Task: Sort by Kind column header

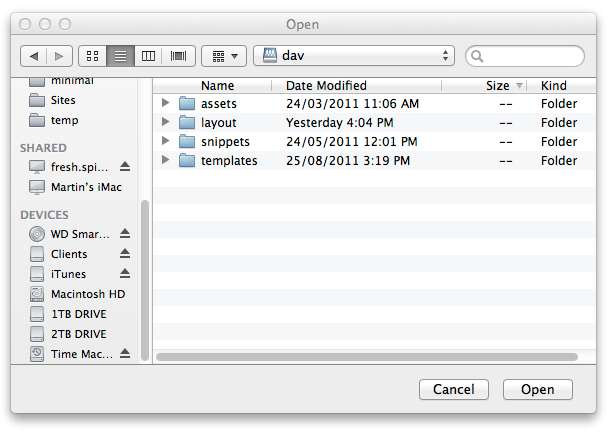Action: 561,85
